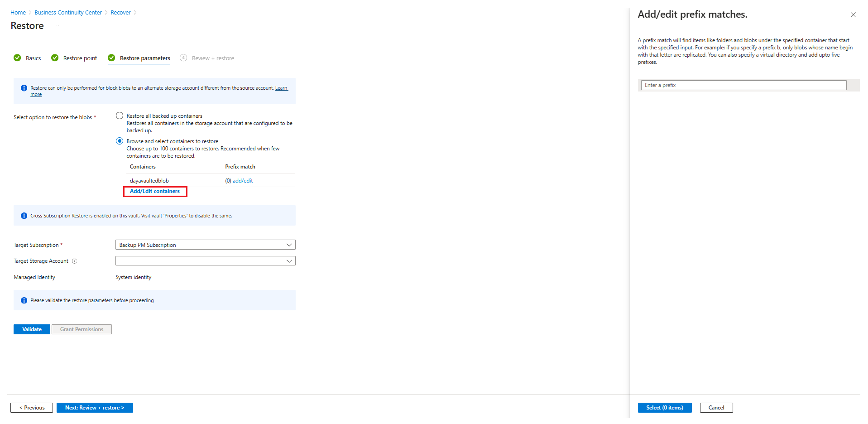
Task: Select Restore all backed up containers option
Action: pyautogui.click(x=120, y=116)
